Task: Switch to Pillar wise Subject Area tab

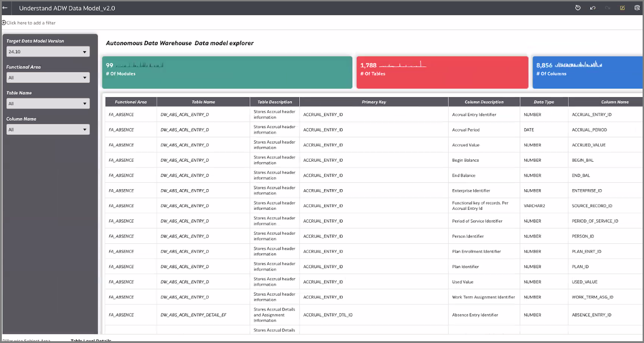Action: [27, 341]
